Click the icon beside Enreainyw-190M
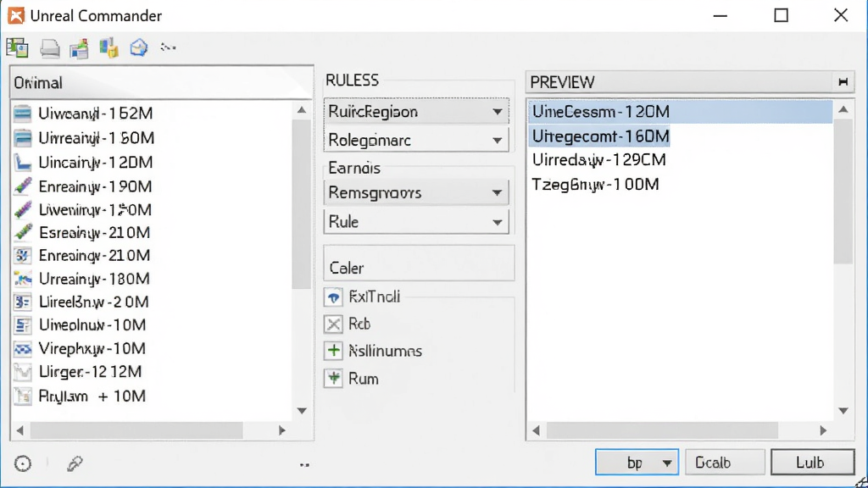Image resolution: width=868 pixels, height=488 pixels. tap(23, 186)
